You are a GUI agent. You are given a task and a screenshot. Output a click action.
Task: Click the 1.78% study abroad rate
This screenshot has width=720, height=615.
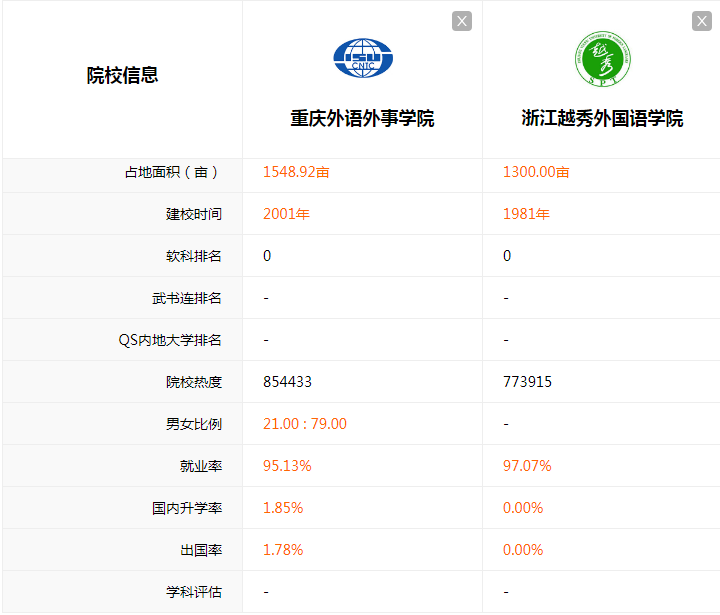click(x=283, y=550)
